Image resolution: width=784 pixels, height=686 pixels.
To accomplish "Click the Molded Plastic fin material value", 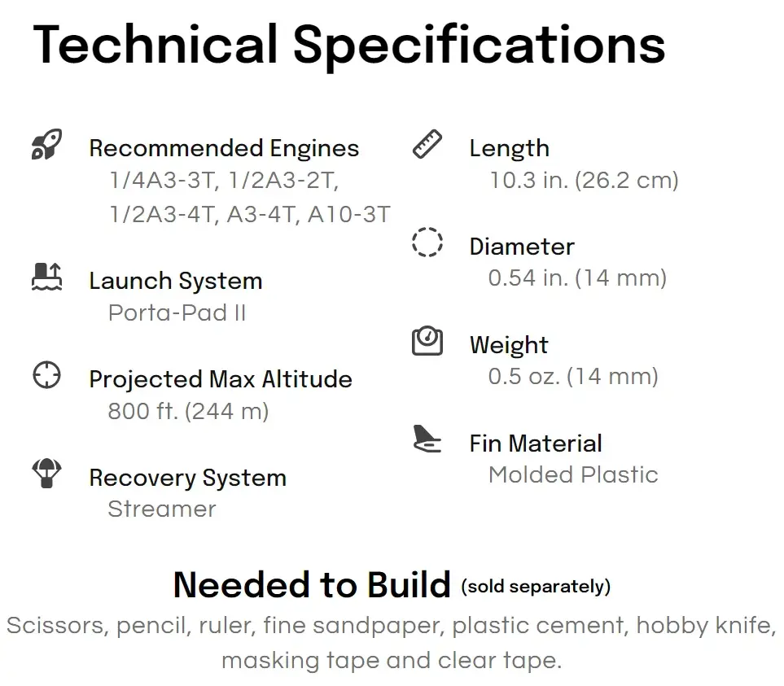I will click(573, 474).
